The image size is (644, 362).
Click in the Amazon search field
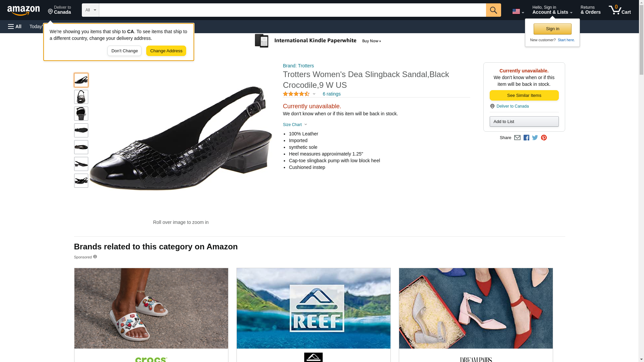(x=292, y=10)
